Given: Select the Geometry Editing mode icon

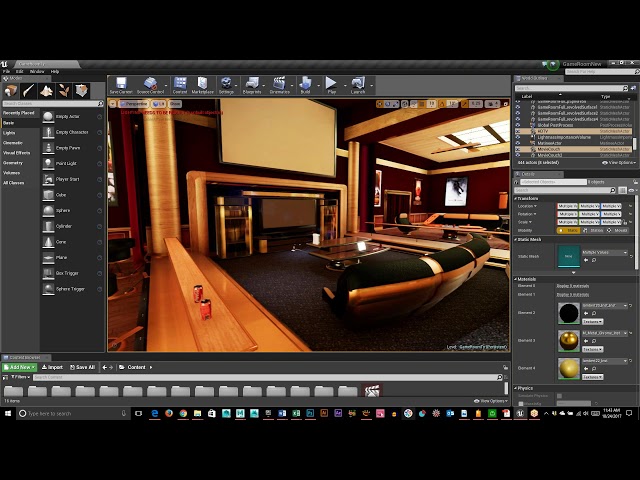Looking at the screenshot, I should [x=82, y=91].
